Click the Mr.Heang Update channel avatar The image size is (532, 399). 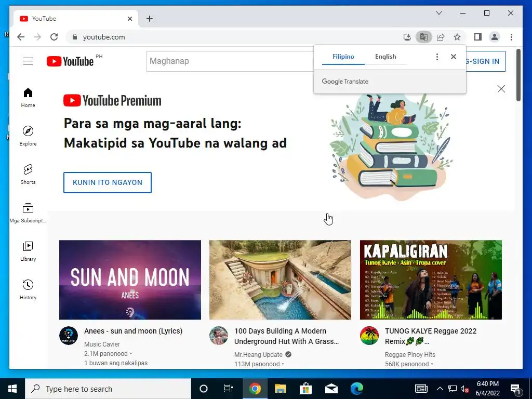point(219,336)
